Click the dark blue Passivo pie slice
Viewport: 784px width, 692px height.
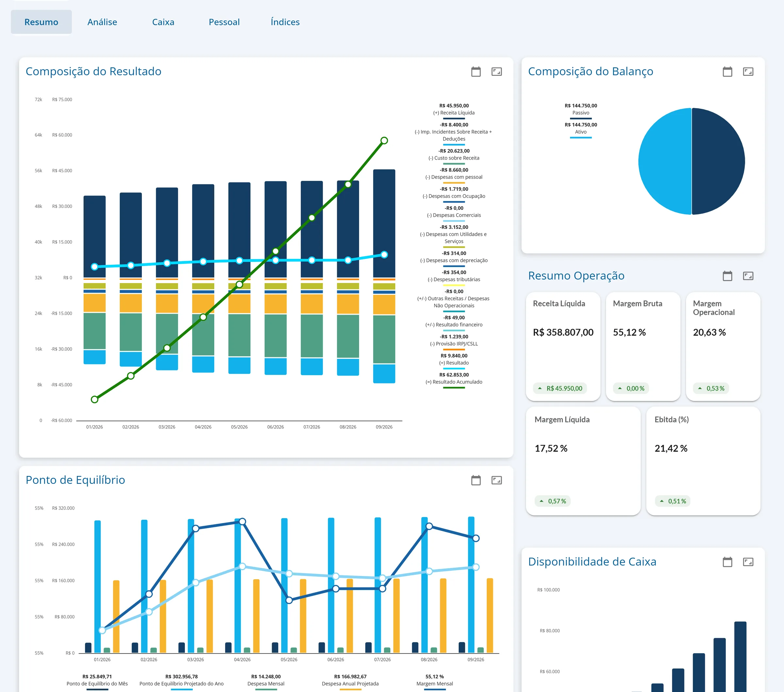[x=718, y=161]
